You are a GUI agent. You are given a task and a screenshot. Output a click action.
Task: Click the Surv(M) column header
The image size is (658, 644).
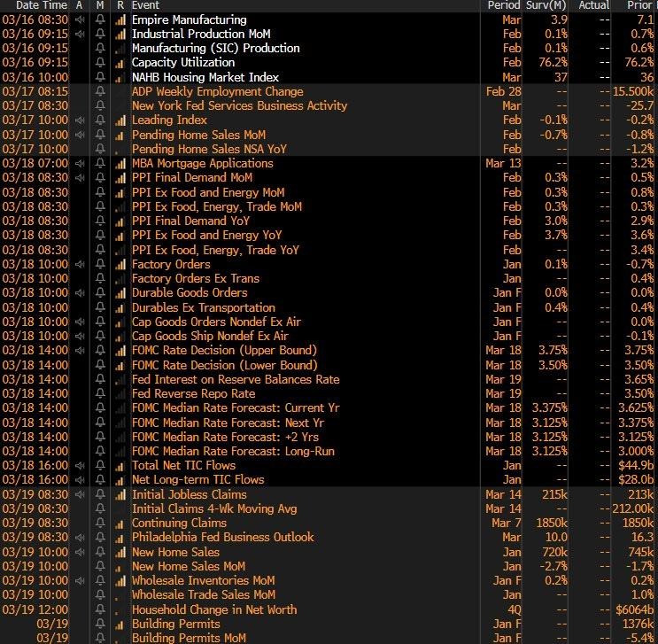[x=548, y=5]
